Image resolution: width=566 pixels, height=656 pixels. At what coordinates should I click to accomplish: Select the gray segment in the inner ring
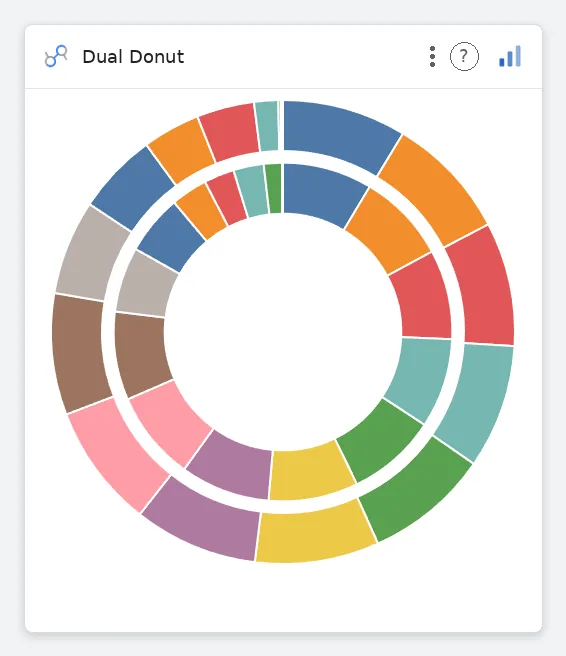(x=146, y=284)
